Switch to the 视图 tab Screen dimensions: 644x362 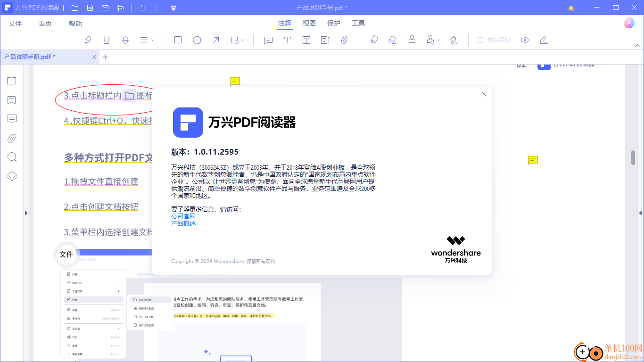[309, 23]
